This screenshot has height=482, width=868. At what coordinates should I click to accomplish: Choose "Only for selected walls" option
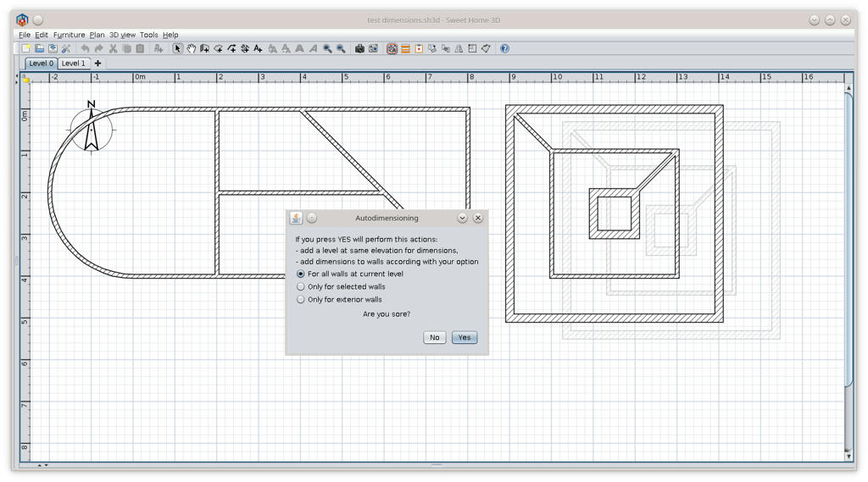301,287
